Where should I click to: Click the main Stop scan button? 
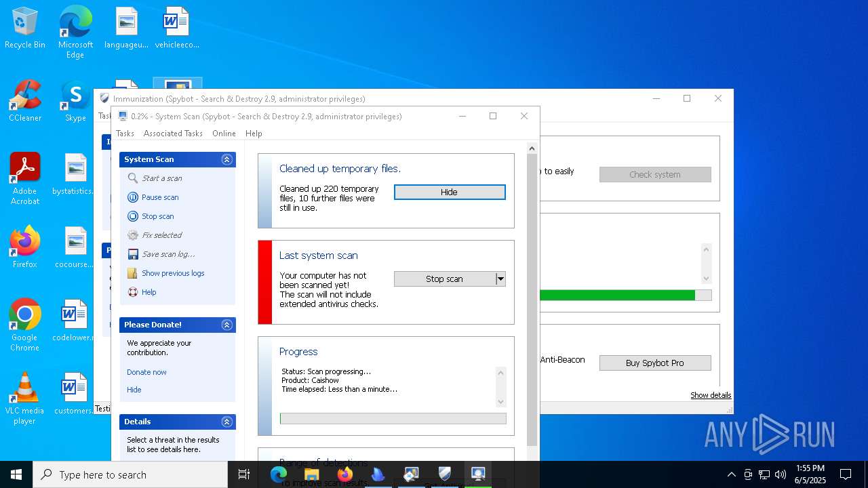445,279
